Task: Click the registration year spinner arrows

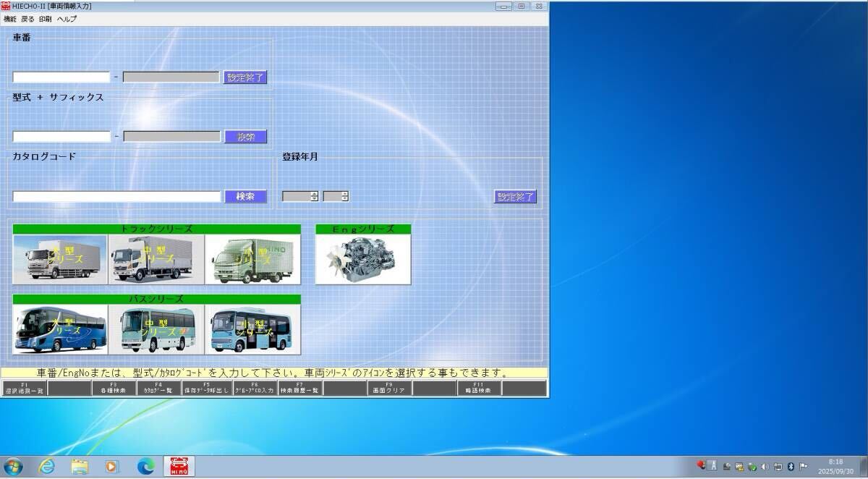Action: click(314, 196)
